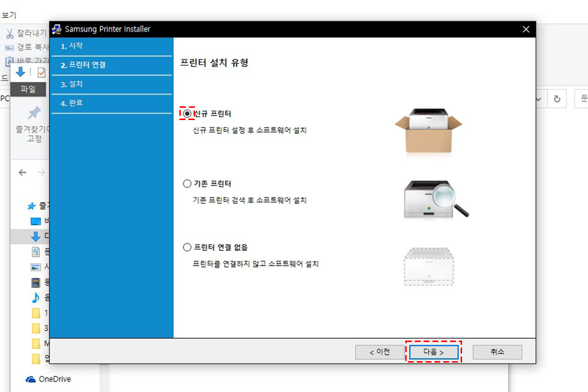Select the 프린터 연결 없음 radio button
This screenshot has height=392, width=588.
(187, 247)
